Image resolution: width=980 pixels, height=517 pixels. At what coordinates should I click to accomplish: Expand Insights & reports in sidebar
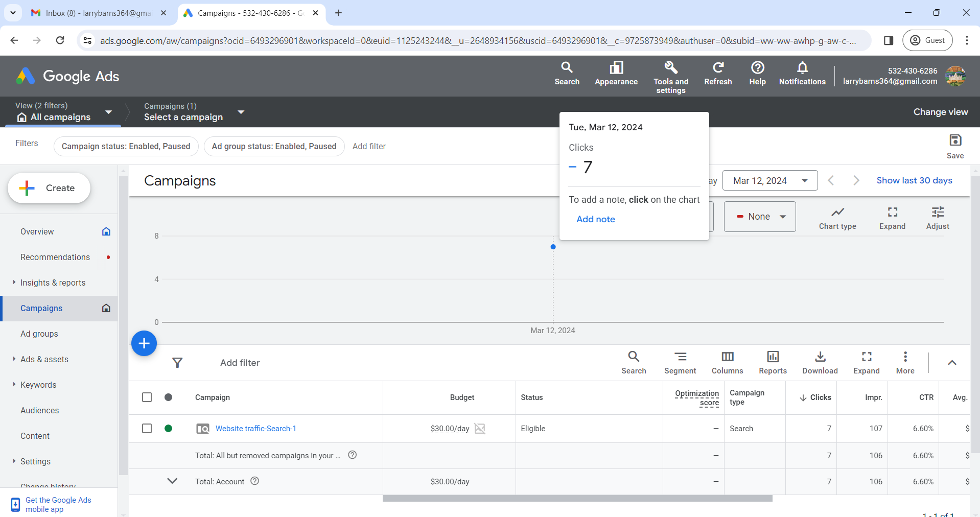(14, 282)
